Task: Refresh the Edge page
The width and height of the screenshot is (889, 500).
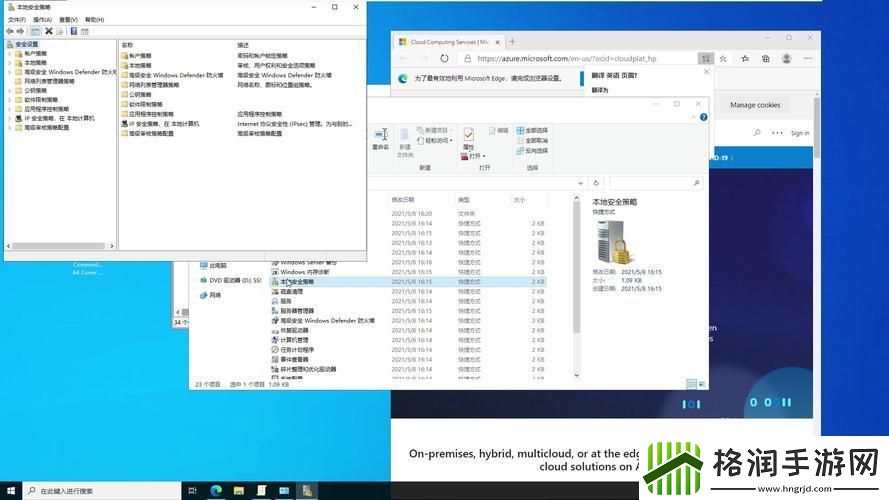Action: 444,58
